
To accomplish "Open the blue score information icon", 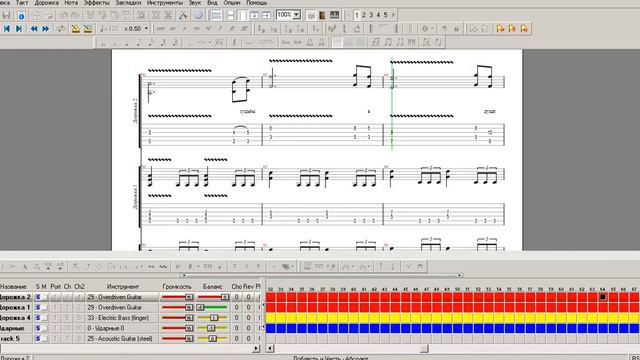I will click(x=21, y=16).
